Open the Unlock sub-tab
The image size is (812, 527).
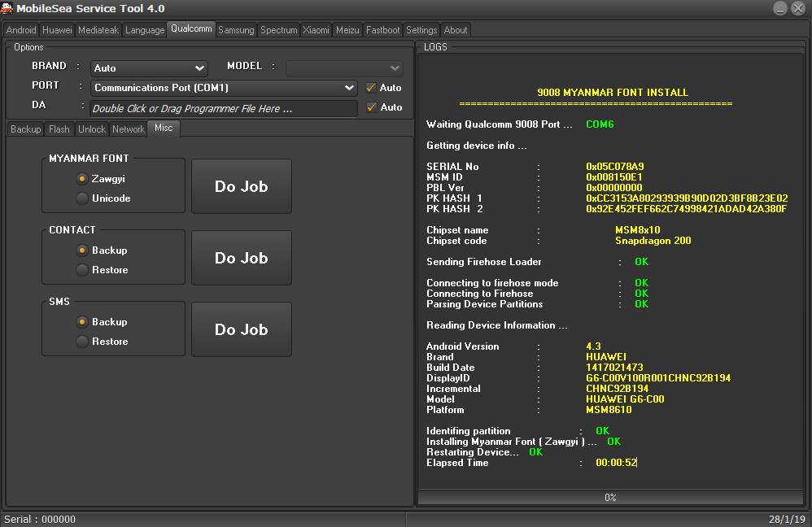[x=92, y=128]
